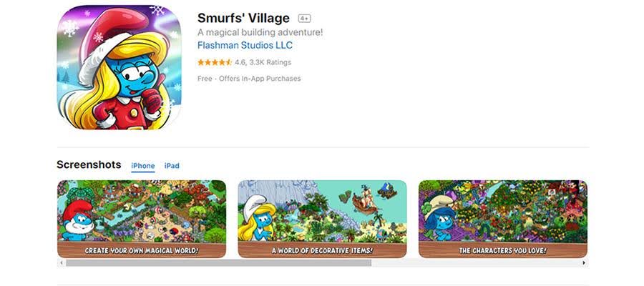The width and height of the screenshot is (644, 286).
Task: Open the 'Create Your Own Magical World' caption banner
Action: (x=141, y=250)
